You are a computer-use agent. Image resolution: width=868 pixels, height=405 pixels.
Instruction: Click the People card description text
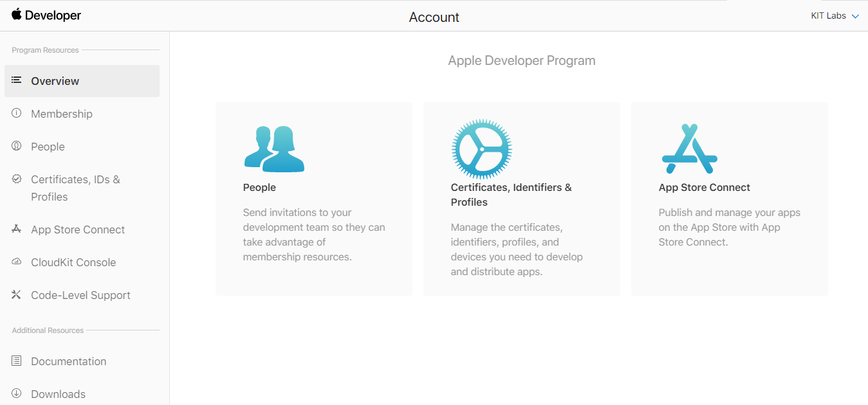pyautogui.click(x=314, y=235)
